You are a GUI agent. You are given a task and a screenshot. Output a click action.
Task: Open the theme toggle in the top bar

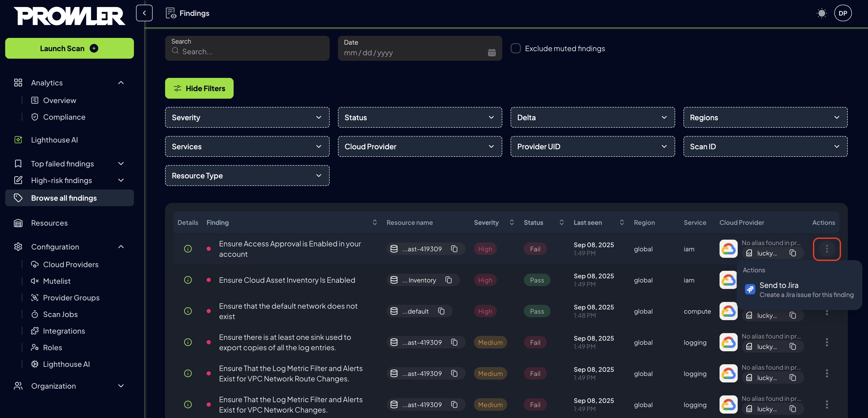coord(822,14)
